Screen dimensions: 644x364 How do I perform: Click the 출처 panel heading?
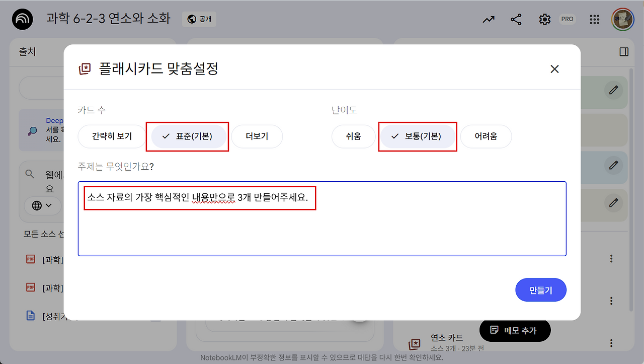pyautogui.click(x=27, y=51)
